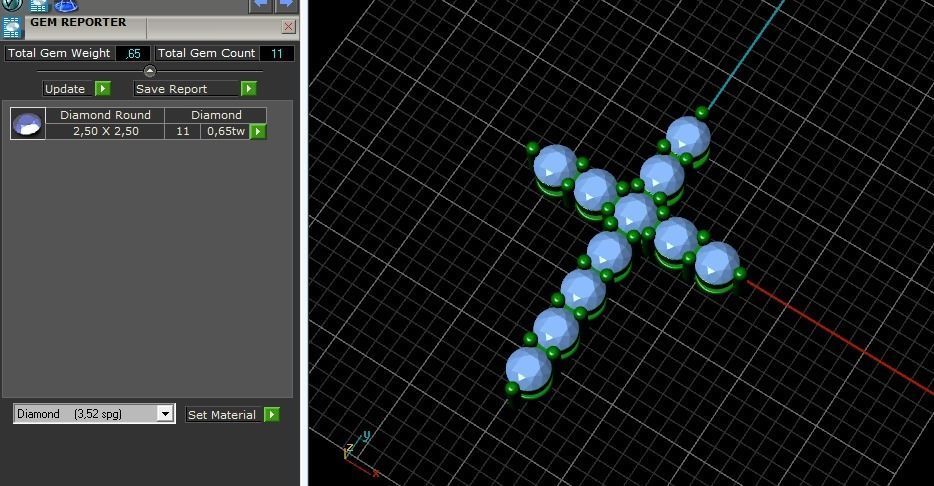Click the green arrow next to Update

click(102, 89)
